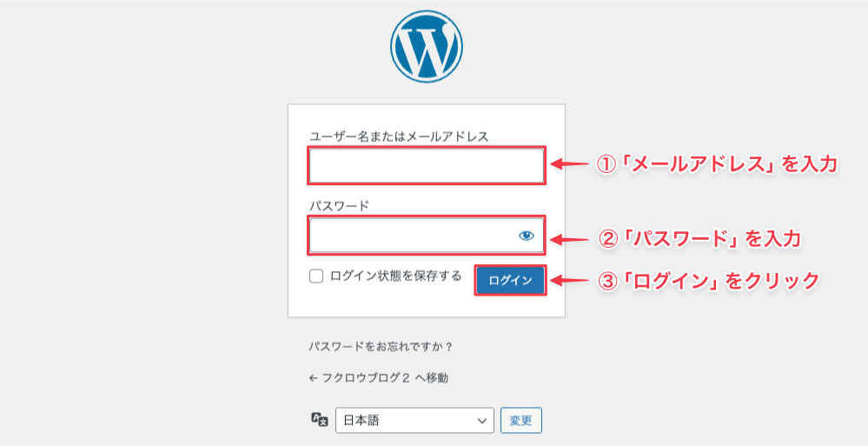
Task: Click the 変更 button
Action: click(521, 421)
